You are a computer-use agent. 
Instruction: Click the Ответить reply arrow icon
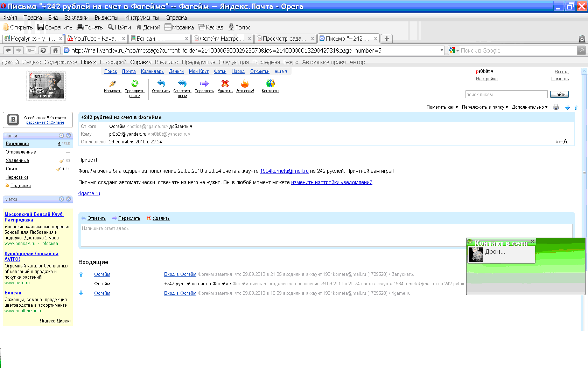tap(161, 83)
